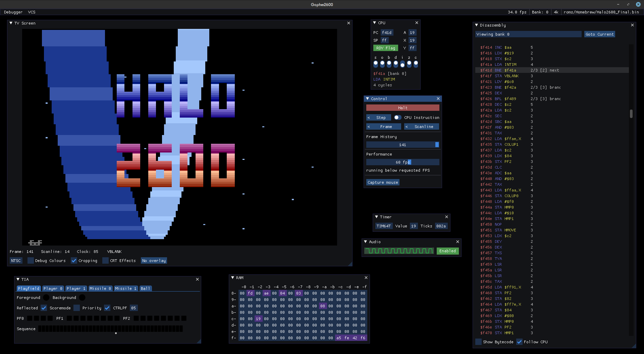The image size is (644, 354).
Task: Open the VCS menu
Action: (32, 12)
